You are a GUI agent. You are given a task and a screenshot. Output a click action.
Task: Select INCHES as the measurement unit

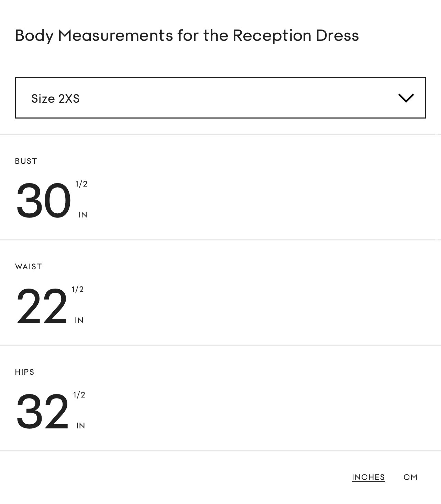click(x=368, y=477)
